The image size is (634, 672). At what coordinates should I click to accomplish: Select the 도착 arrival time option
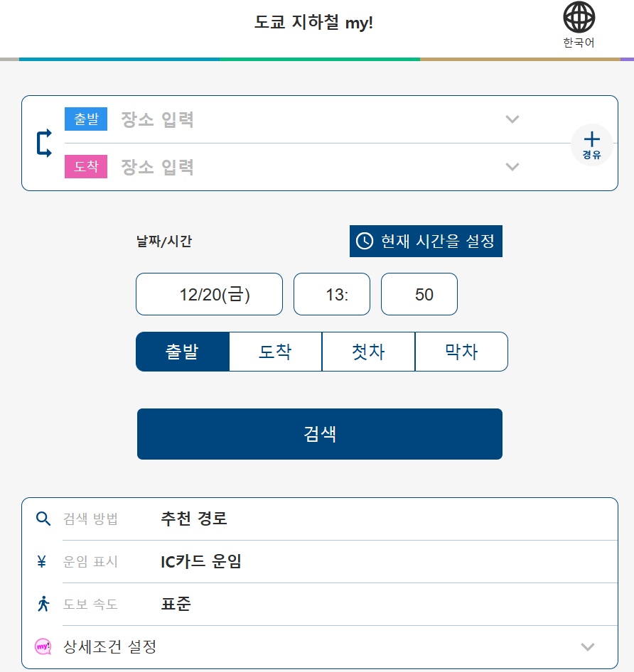[x=275, y=351]
